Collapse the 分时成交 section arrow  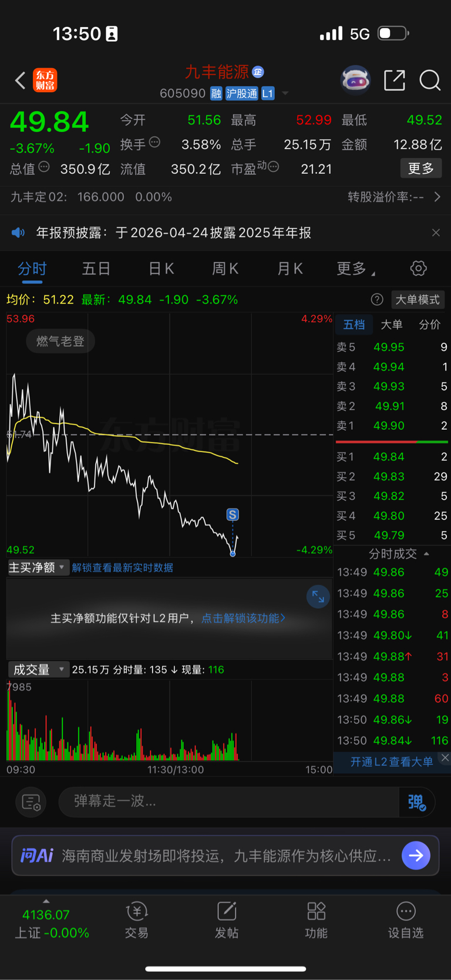coord(427,554)
